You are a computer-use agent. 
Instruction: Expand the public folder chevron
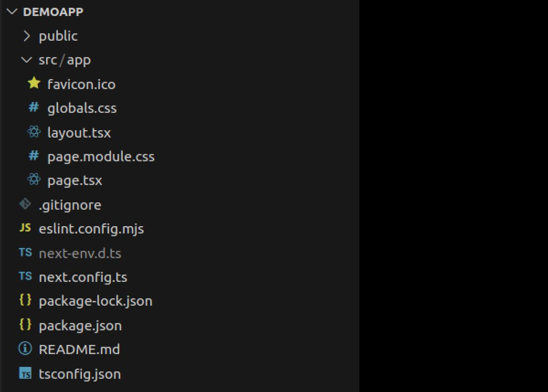point(27,36)
